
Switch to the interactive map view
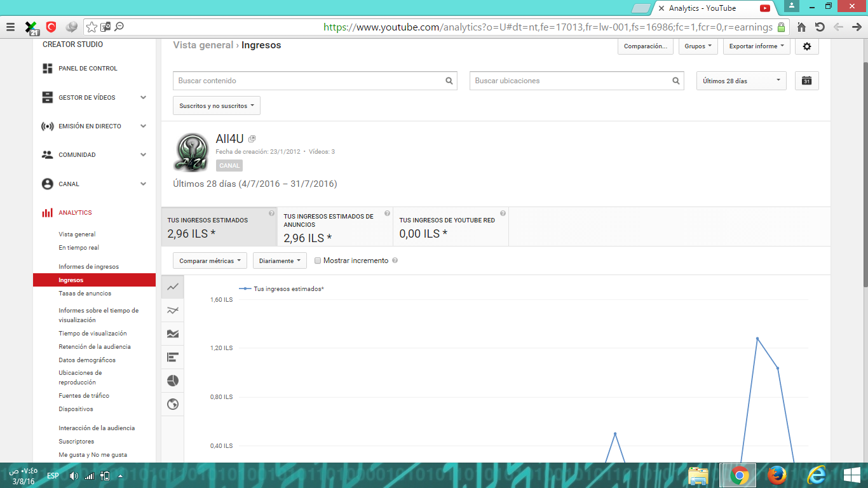[173, 404]
